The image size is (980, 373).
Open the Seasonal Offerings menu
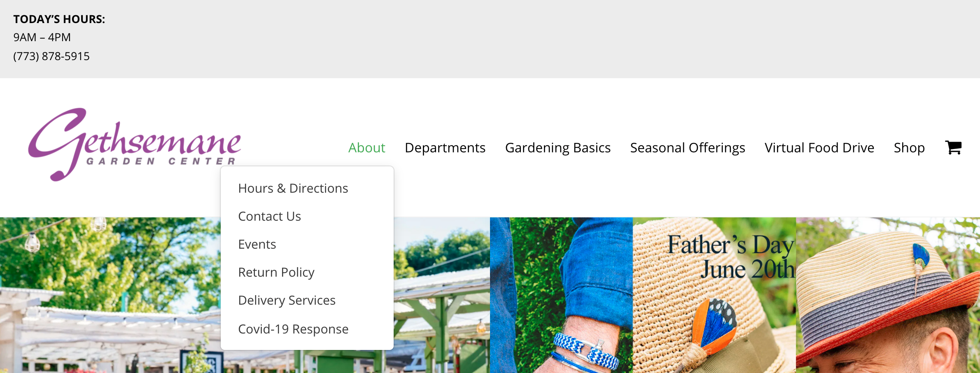coord(687,148)
